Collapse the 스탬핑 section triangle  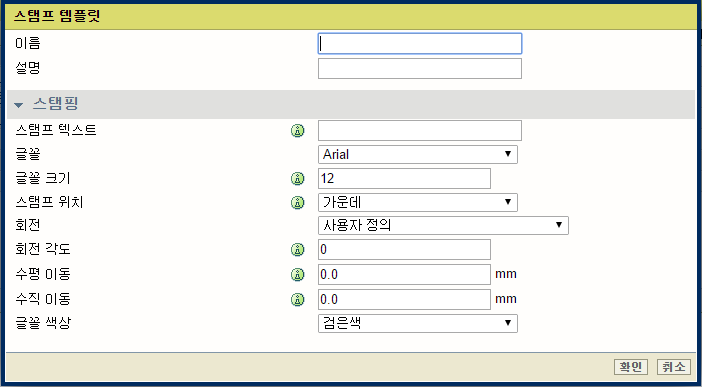(x=18, y=105)
